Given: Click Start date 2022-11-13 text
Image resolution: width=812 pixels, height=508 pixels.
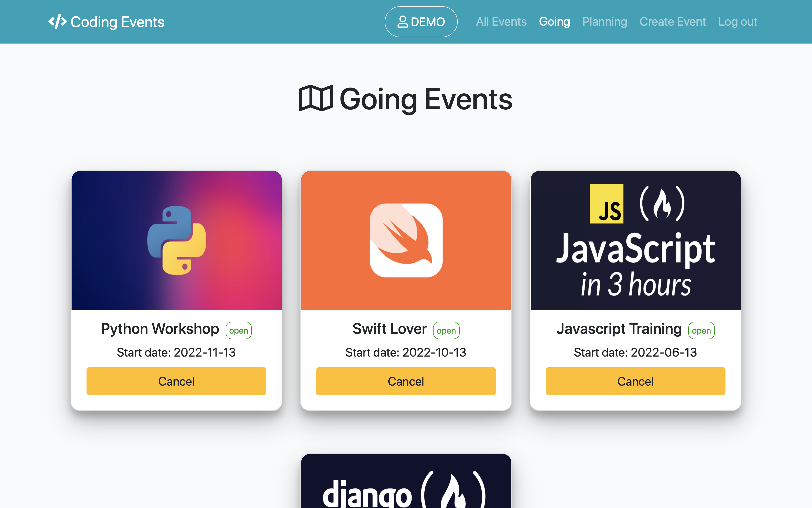Looking at the screenshot, I should (176, 352).
